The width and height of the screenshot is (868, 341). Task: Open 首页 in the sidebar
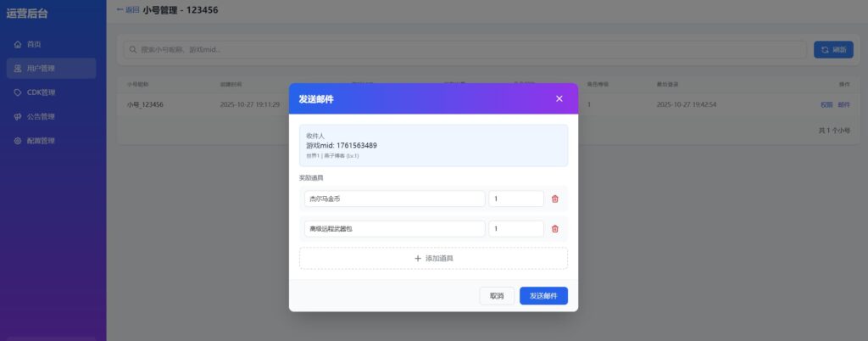click(x=51, y=44)
